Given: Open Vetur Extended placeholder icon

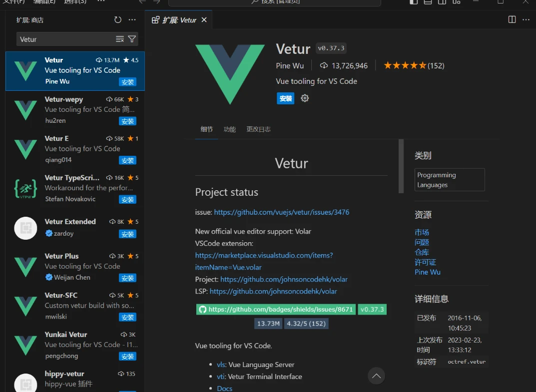Looking at the screenshot, I should [x=25, y=228].
